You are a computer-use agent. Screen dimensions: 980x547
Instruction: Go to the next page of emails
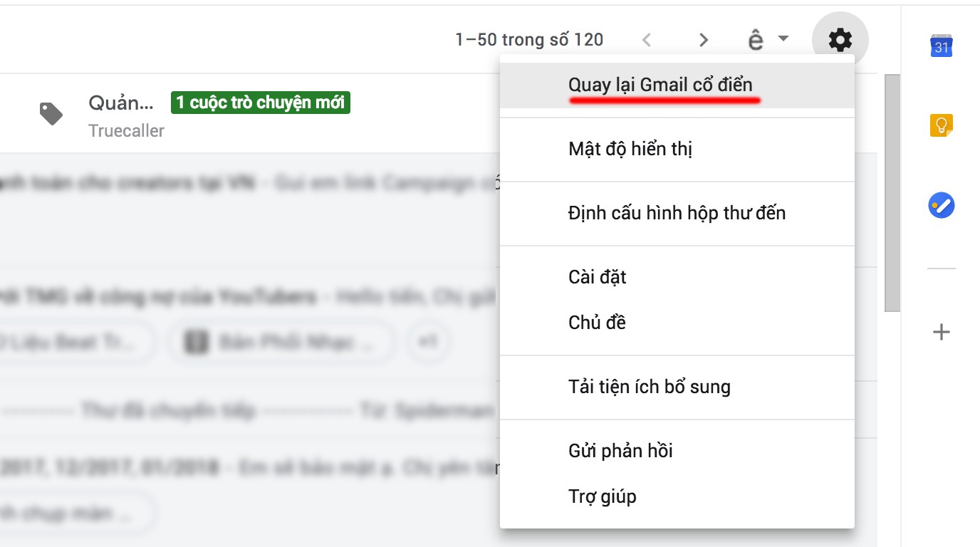point(704,40)
